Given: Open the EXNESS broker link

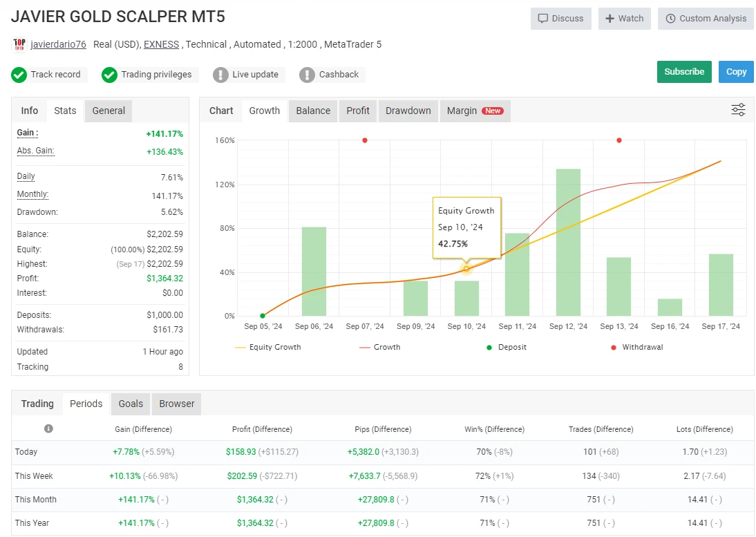Looking at the screenshot, I should [x=161, y=44].
